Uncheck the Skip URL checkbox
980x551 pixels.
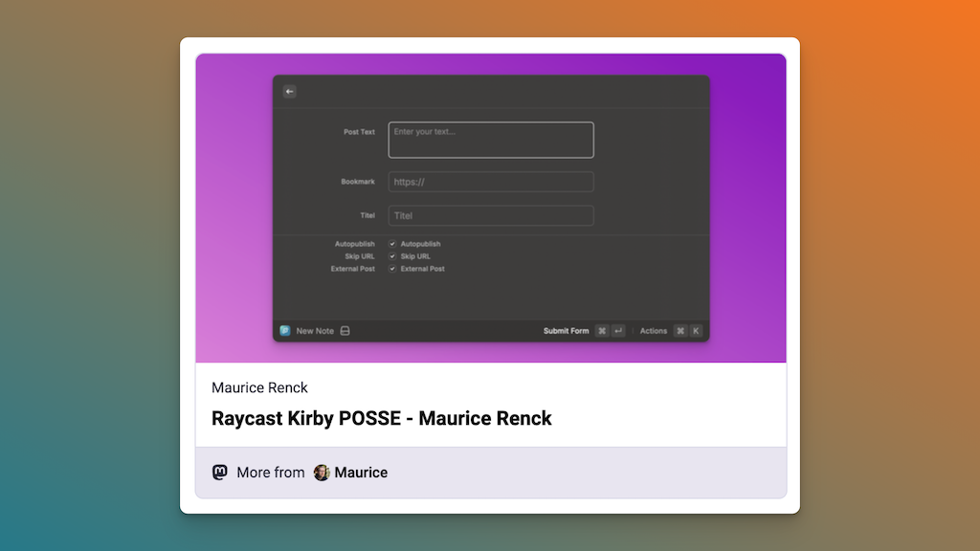click(x=392, y=256)
